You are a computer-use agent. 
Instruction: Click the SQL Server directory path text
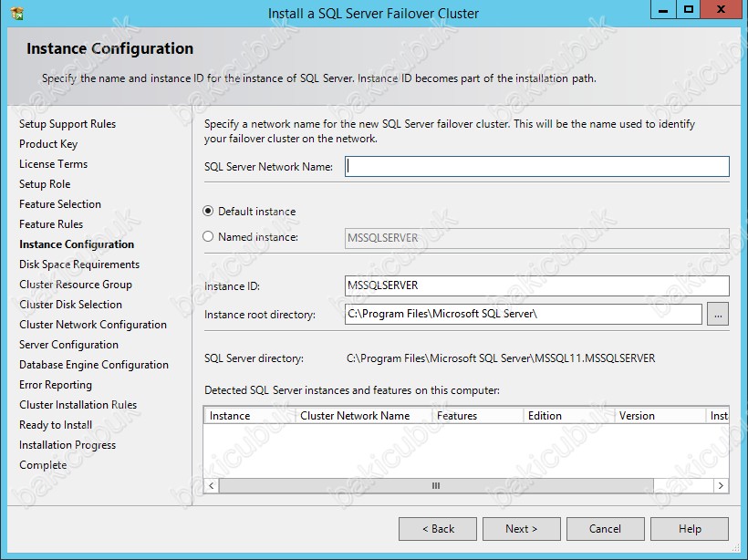pyautogui.click(x=501, y=358)
